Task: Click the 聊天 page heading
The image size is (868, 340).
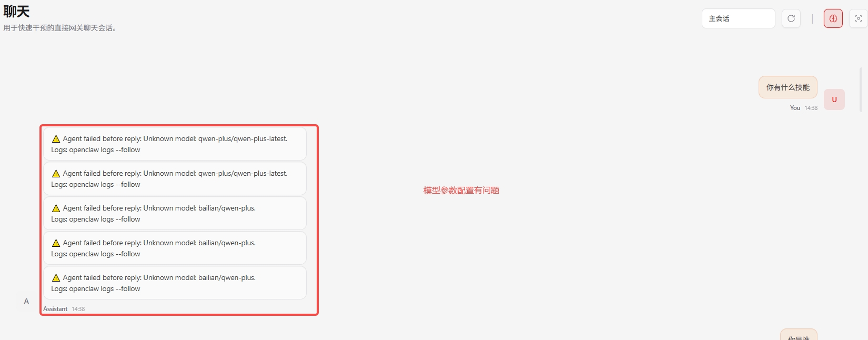Action: pyautogui.click(x=17, y=12)
